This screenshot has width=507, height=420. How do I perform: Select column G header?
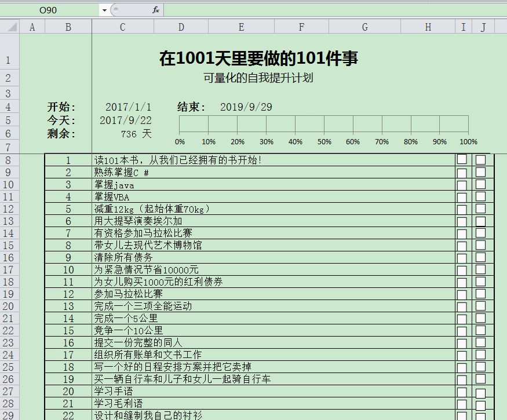point(364,27)
